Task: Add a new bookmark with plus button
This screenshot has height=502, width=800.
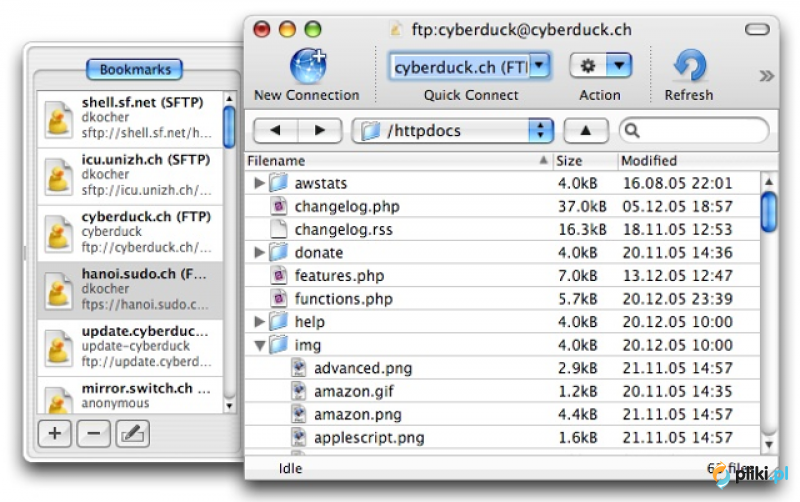Action: tap(55, 434)
